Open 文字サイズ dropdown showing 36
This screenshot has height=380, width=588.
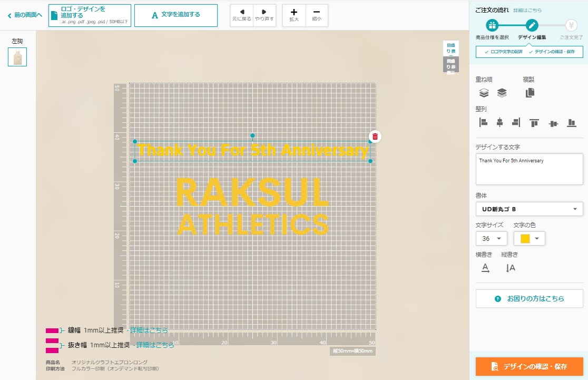pos(491,239)
